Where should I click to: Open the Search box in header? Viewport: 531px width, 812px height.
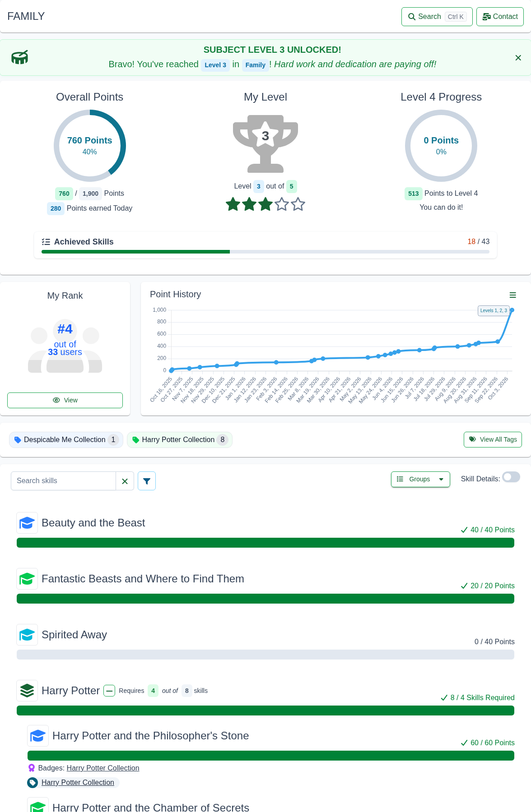(x=437, y=17)
